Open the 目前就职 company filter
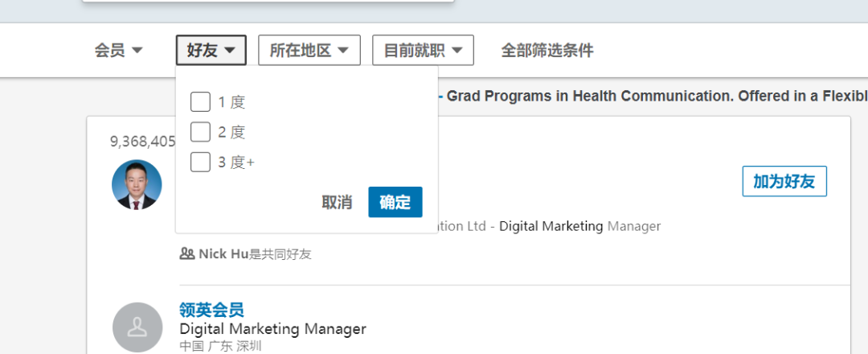Screen dimensions: 868x354 tap(423, 51)
